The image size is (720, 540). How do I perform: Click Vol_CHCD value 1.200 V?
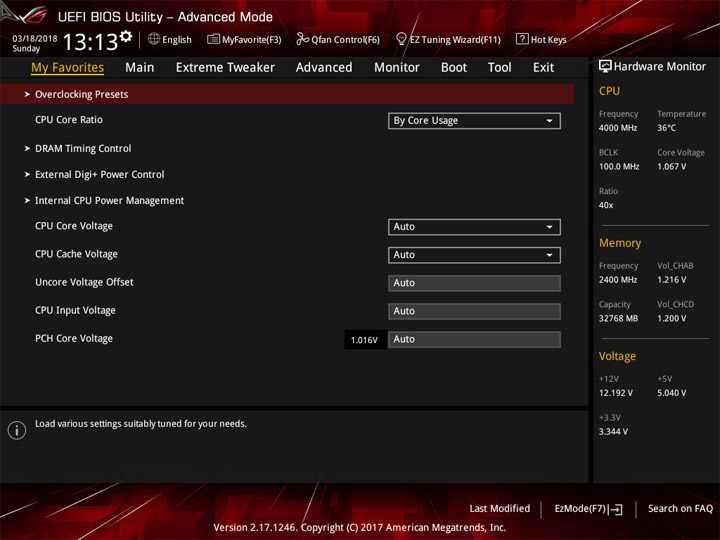click(x=671, y=318)
